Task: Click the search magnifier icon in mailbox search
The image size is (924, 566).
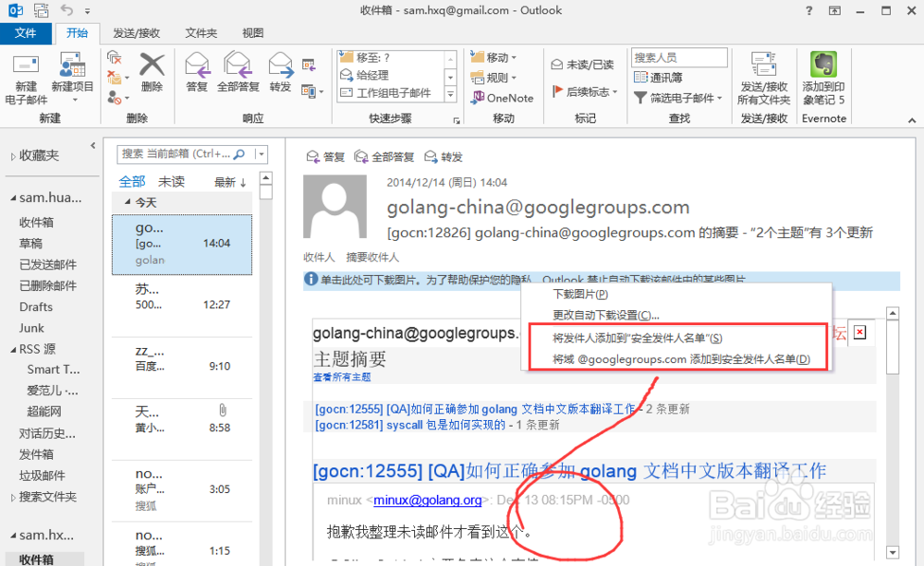Action: pyautogui.click(x=239, y=154)
